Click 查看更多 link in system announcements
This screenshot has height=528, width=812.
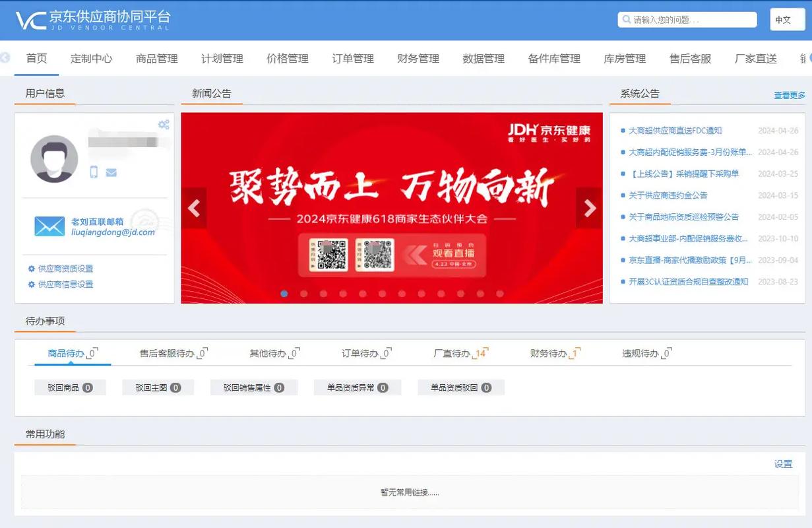[790, 96]
